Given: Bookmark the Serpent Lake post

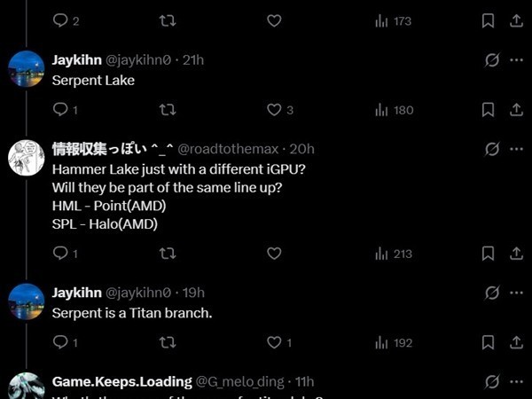Looking at the screenshot, I should click(488, 110).
